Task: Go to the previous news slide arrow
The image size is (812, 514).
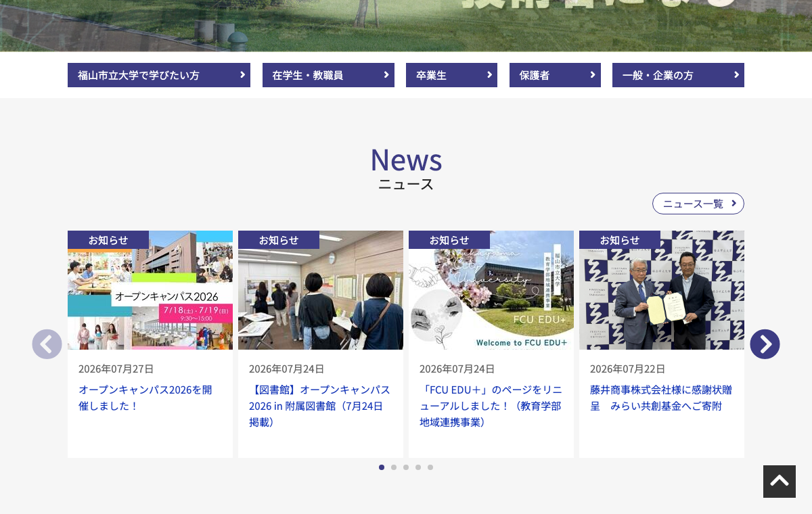Action: 47,344
